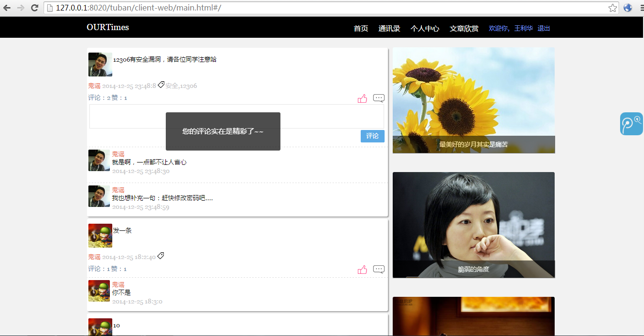The height and width of the screenshot is (336, 644).
Task: Click the comment bubble icon on the 12306 post
Action: 378,98
